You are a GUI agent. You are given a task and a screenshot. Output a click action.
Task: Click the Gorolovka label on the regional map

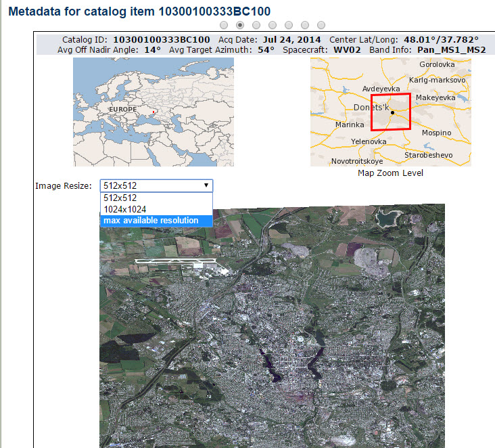coord(437,64)
